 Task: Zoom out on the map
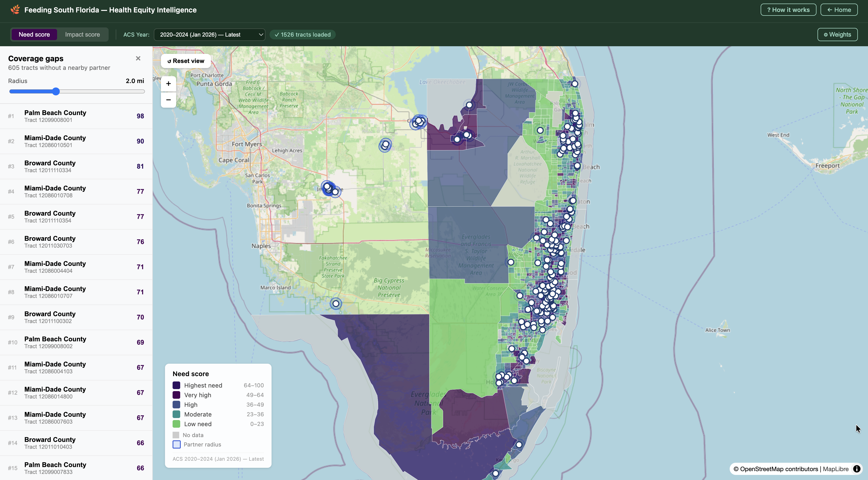click(x=169, y=100)
